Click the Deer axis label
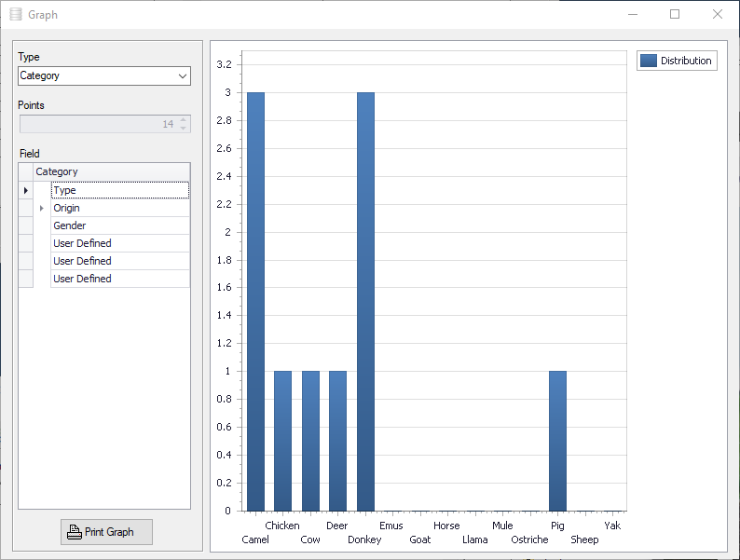The image size is (740, 560). click(x=337, y=526)
